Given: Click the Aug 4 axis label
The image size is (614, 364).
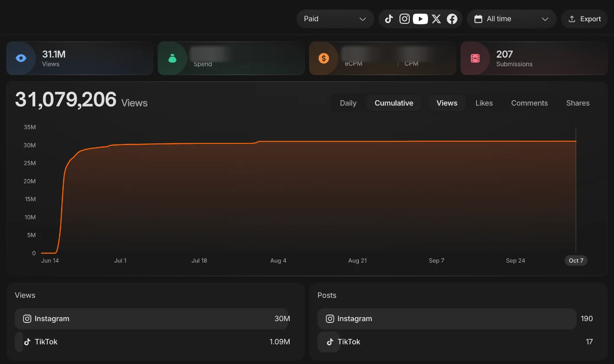Looking at the screenshot, I should point(278,260).
